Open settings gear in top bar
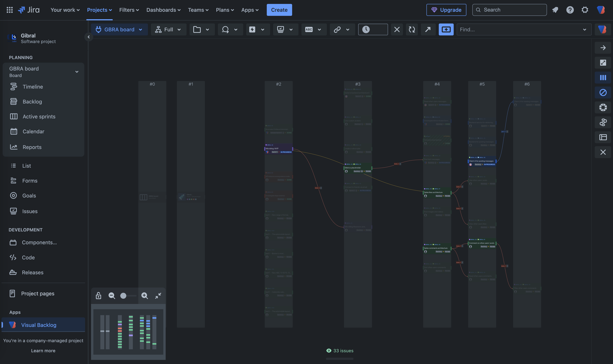This screenshot has width=613, height=364. click(x=585, y=10)
